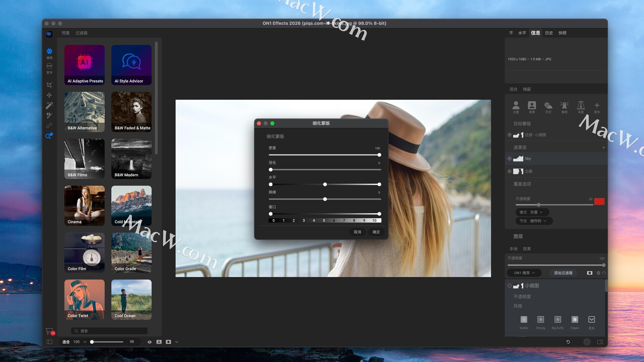Image resolution: width=644 pixels, height=362 pixels.
Task: Select the Crop tool in left toolbar
Action: coord(49,85)
